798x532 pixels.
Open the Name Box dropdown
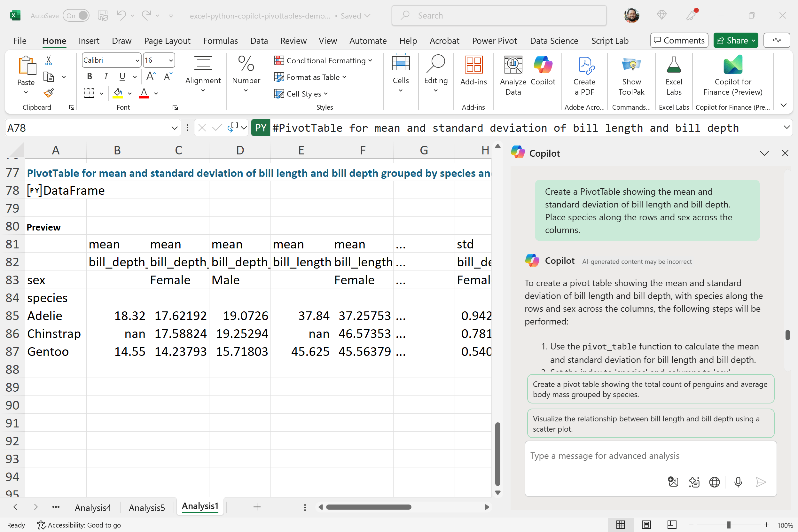click(x=174, y=128)
